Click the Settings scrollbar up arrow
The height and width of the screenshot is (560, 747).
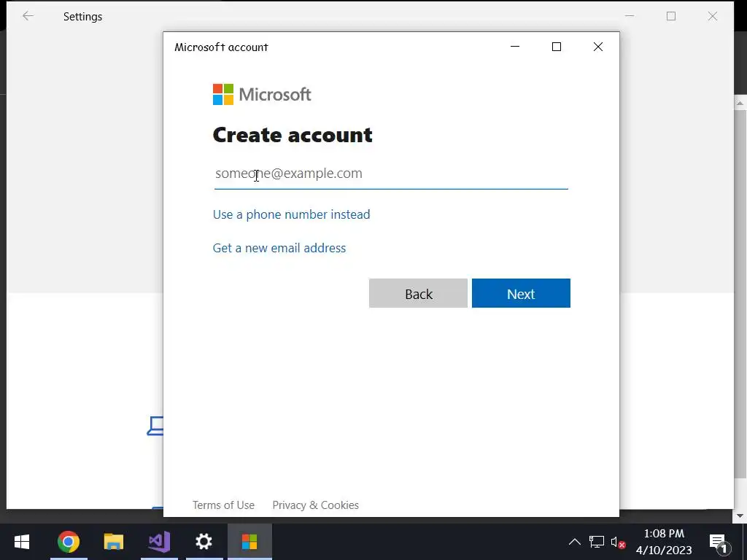coord(740,102)
